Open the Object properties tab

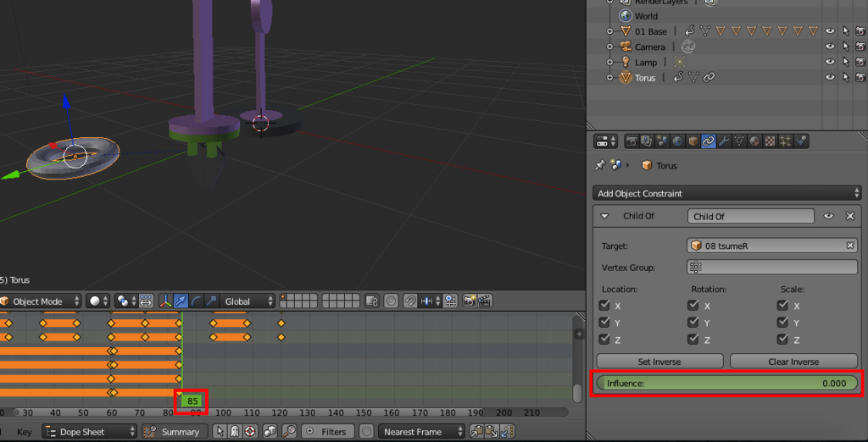tap(693, 141)
